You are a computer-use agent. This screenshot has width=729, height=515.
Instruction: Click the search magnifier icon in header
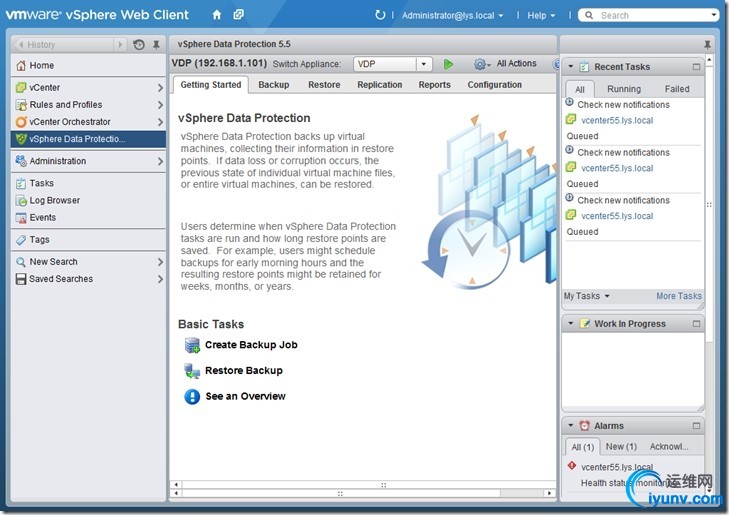[x=589, y=15]
